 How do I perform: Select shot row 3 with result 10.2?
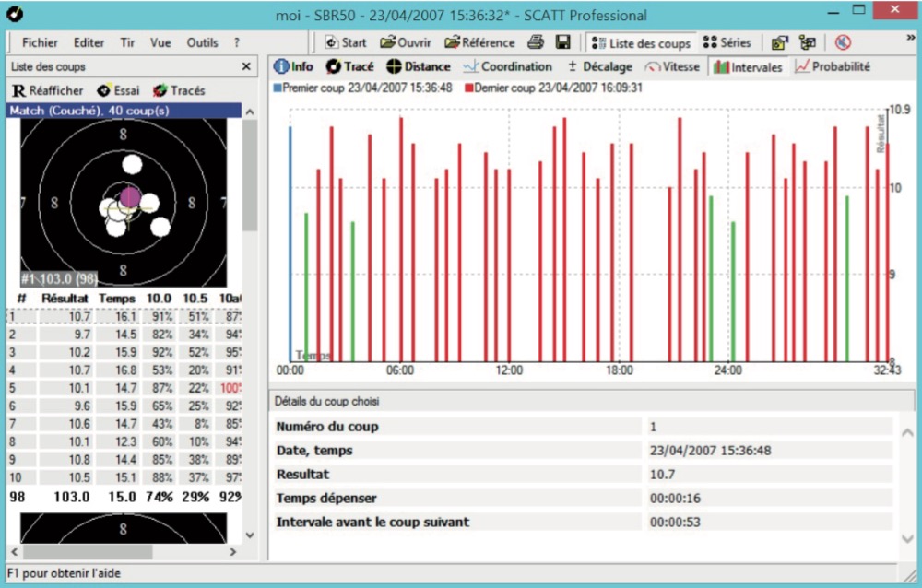tap(124, 352)
